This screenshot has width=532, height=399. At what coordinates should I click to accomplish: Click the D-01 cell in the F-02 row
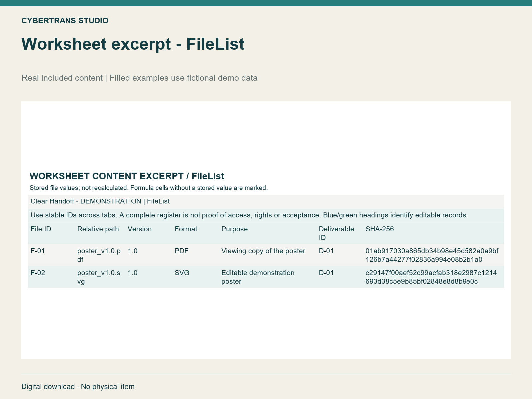click(326, 273)
